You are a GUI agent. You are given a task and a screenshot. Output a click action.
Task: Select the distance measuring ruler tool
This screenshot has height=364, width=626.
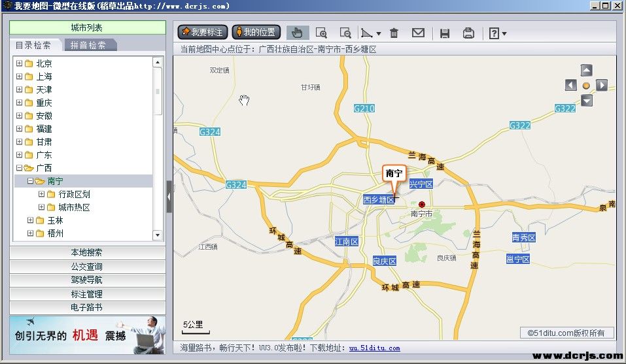point(368,33)
